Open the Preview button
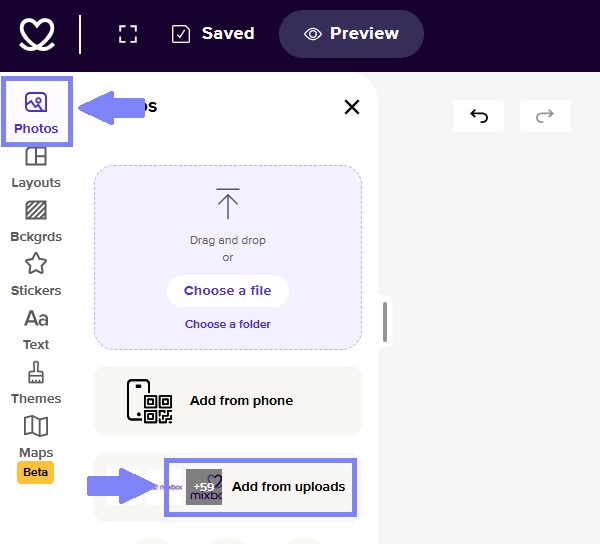Image resolution: width=600 pixels, height=544 pixels. click(351, 34)
